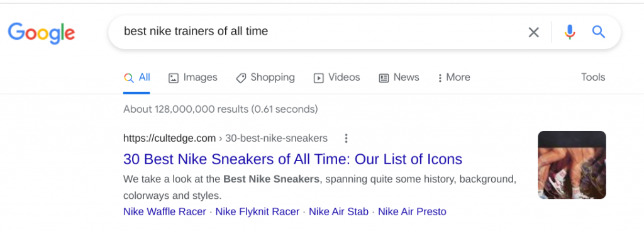Click the Images tab picture icon
This screenshot has width=644, height=231.
pos(174,78)
